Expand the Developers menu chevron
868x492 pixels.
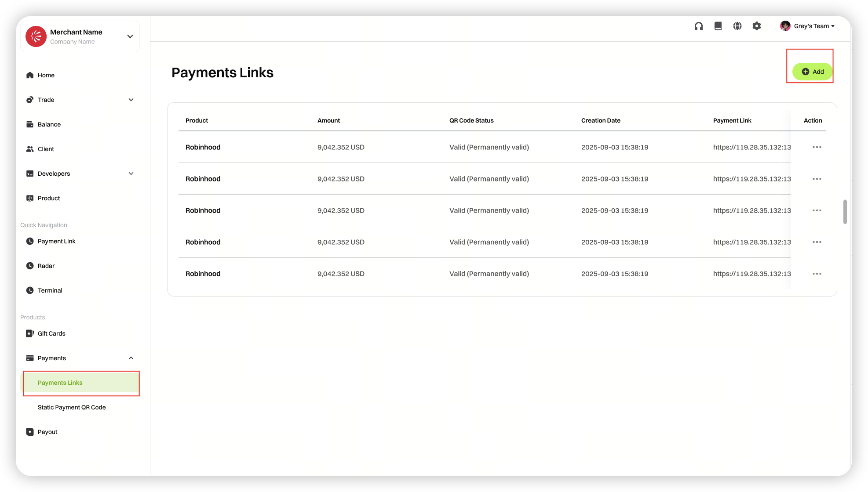tap(131, 174)
